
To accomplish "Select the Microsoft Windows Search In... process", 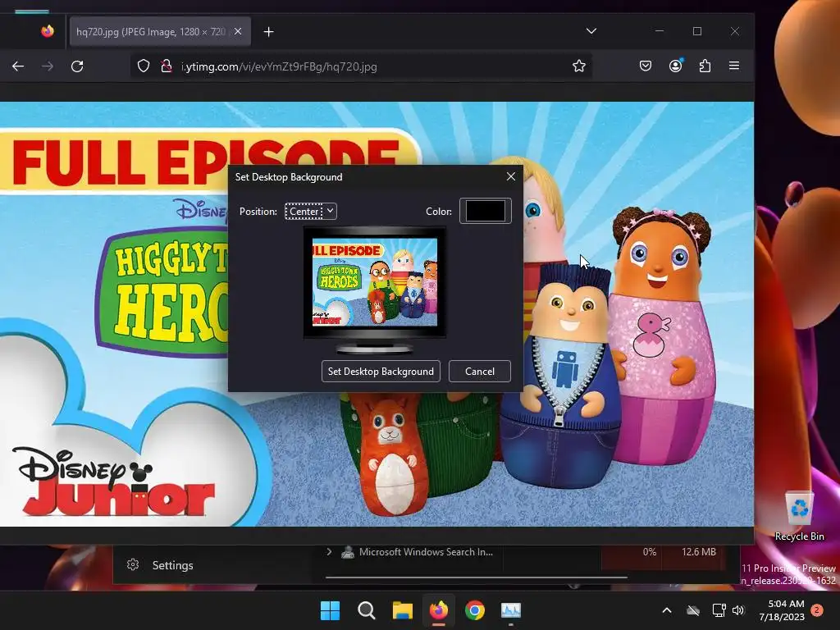I will coord(426,552).
